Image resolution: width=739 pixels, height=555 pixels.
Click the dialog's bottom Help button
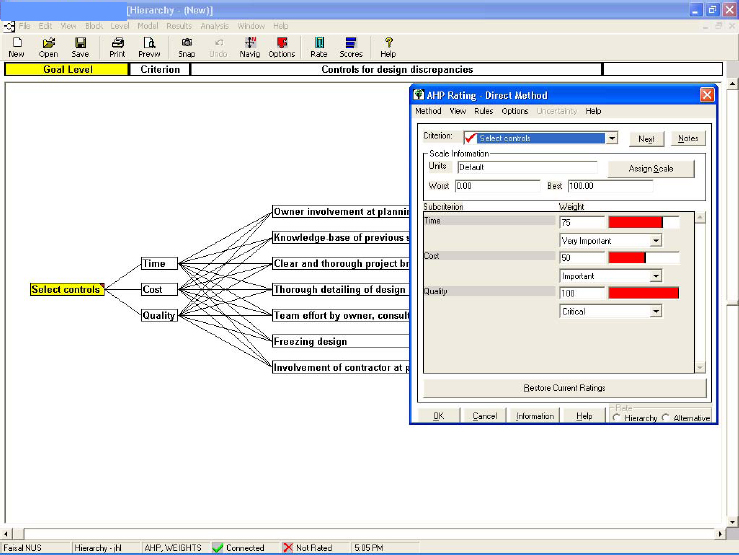point(584,416)
